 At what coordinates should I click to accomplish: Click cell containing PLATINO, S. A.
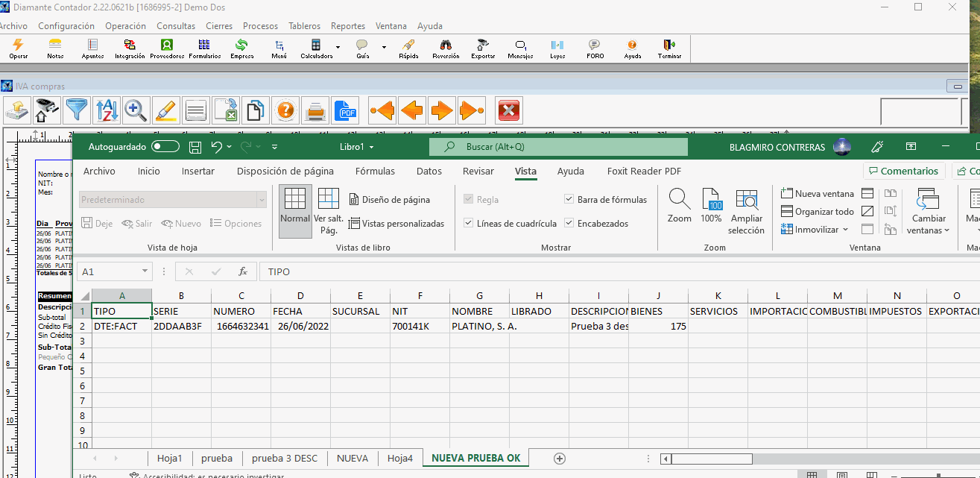tap(480, 326)
